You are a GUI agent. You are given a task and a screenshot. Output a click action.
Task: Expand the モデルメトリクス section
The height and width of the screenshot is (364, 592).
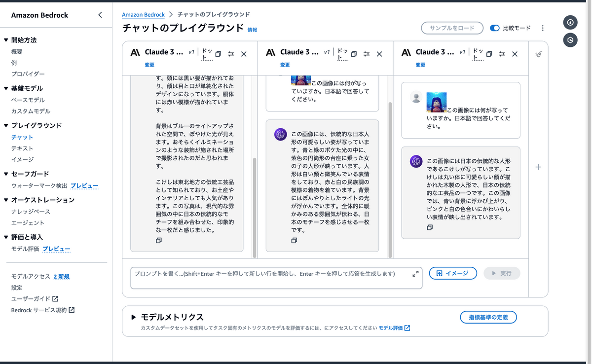(x=134, y=317)
